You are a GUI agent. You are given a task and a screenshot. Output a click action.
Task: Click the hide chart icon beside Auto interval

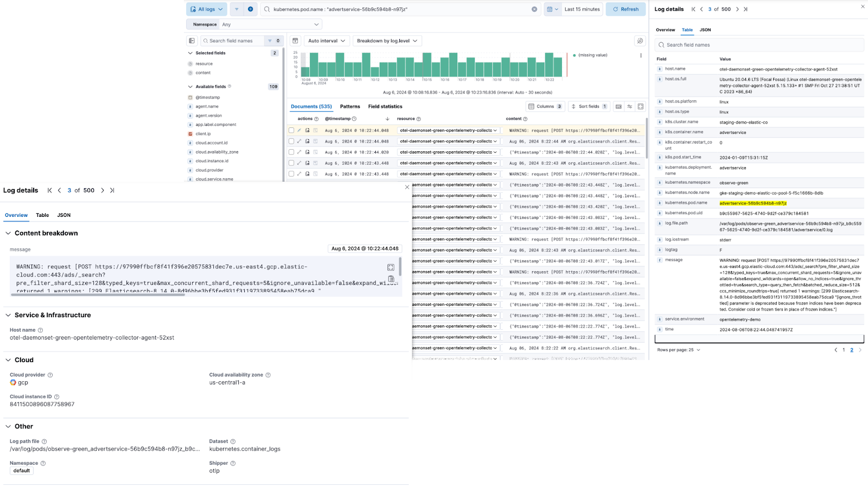295,41
